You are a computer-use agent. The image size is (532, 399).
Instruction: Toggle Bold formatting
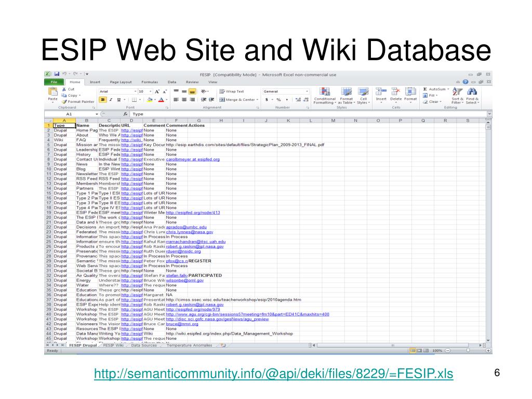(103, 100)
